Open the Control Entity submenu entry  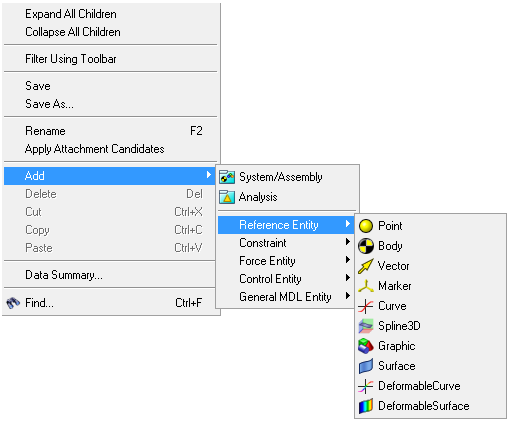(x=286, y=279)
